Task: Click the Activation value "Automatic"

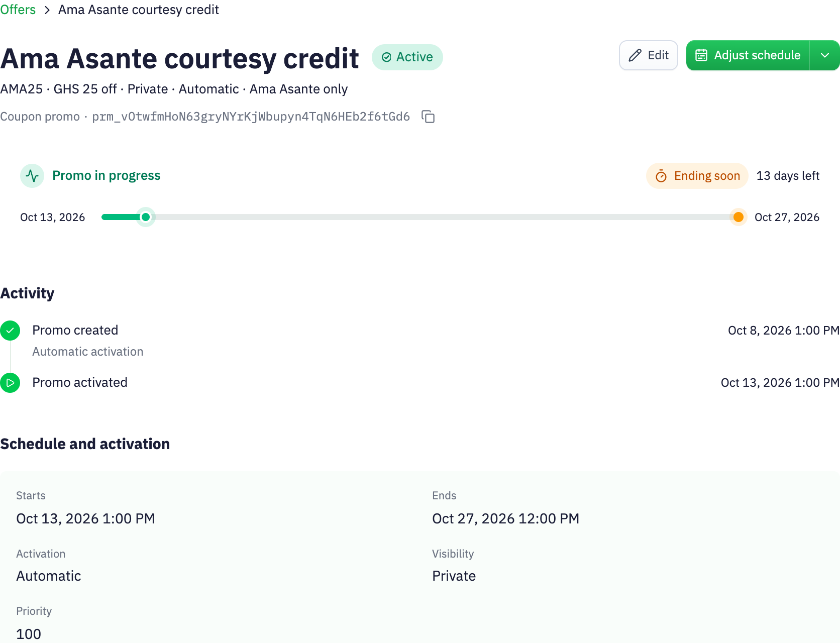Action: (49, 576)
